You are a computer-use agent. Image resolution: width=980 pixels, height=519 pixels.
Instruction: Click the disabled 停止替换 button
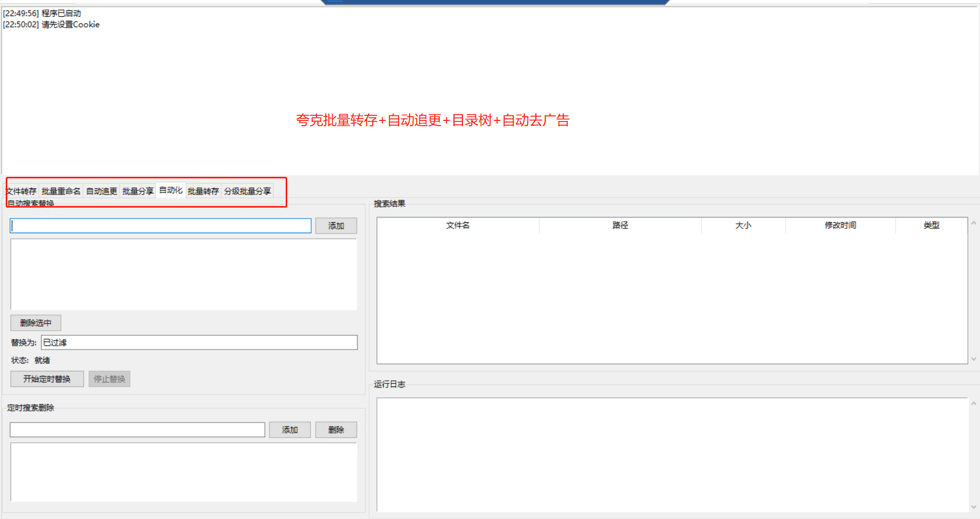click(x=109, y=379)
